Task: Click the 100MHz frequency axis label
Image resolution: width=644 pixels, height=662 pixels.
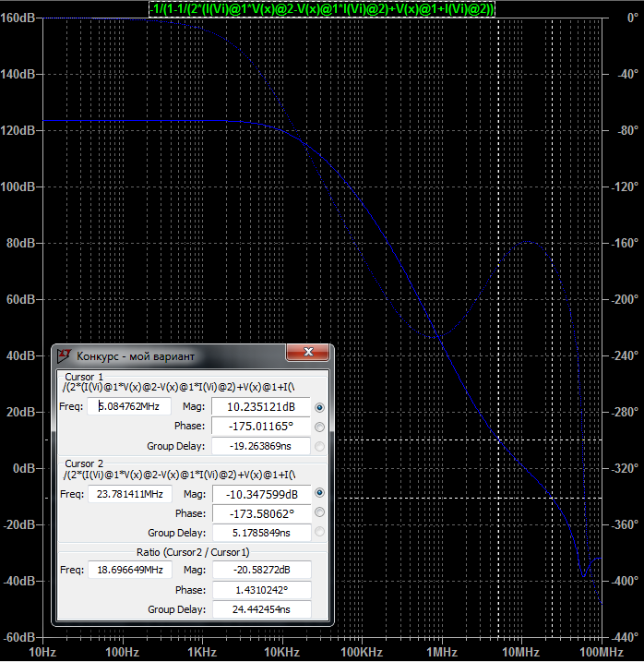Action: (x=602, y=652)
